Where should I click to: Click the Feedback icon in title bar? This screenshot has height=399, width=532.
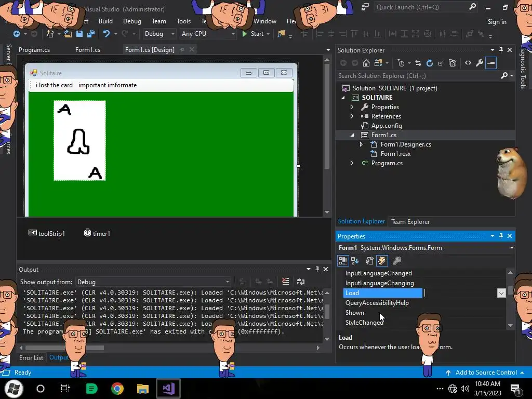[365, 7]
